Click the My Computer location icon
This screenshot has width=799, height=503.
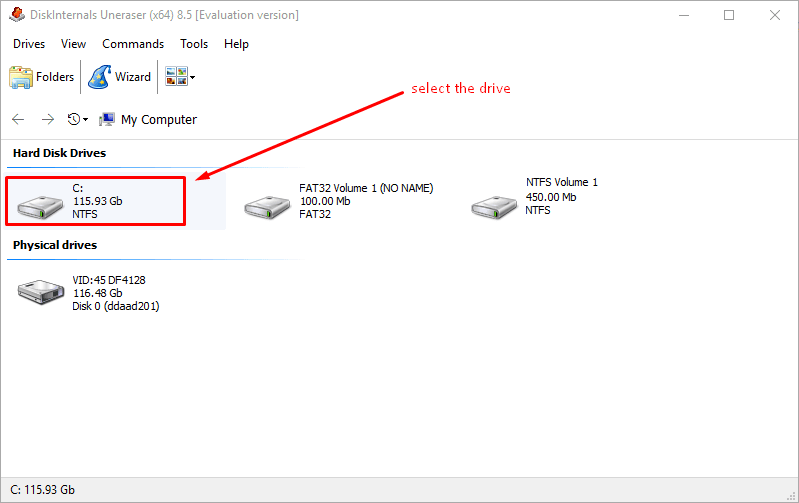coord(107,119)
